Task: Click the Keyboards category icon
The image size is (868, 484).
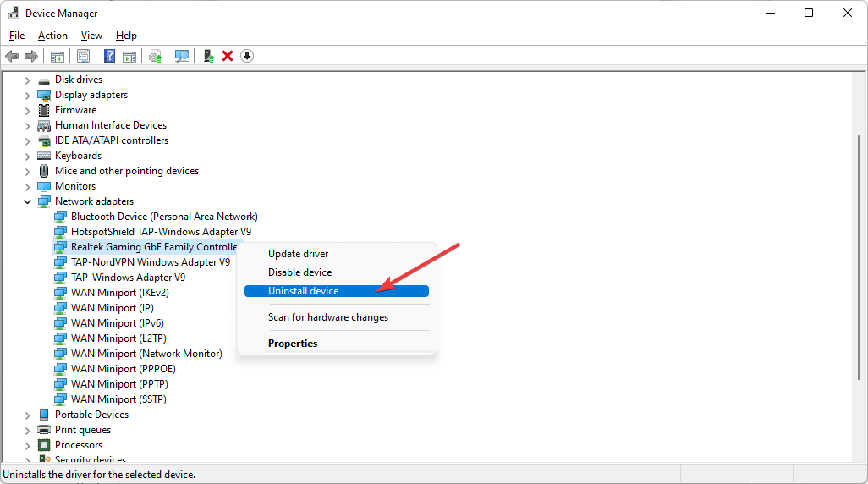Action: (44, 157)
